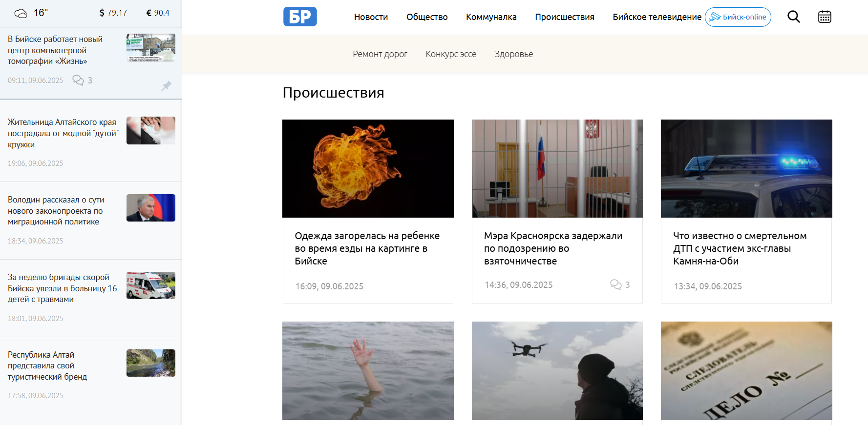The width and height of the screenshot is (868, 425).
Task: Click the weather cloud icon
Action: point(21,13)
